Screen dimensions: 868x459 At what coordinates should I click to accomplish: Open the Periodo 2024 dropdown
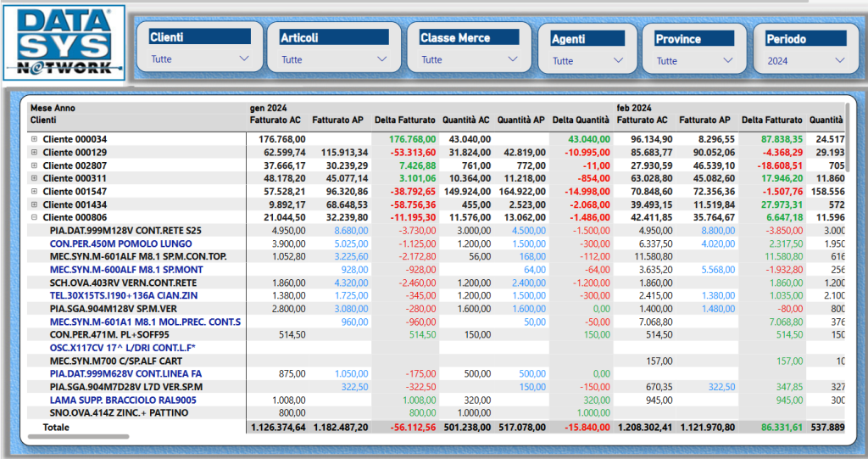(840, 60)
